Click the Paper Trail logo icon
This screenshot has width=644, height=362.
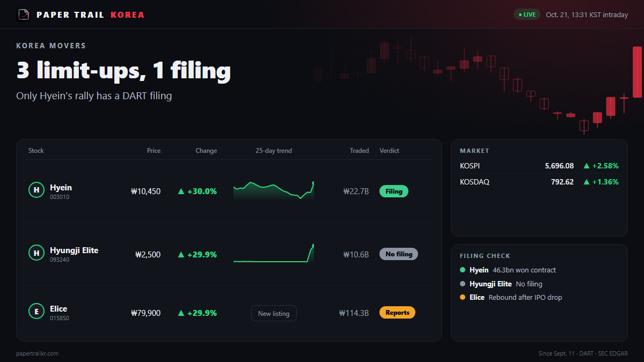(24, 14)
